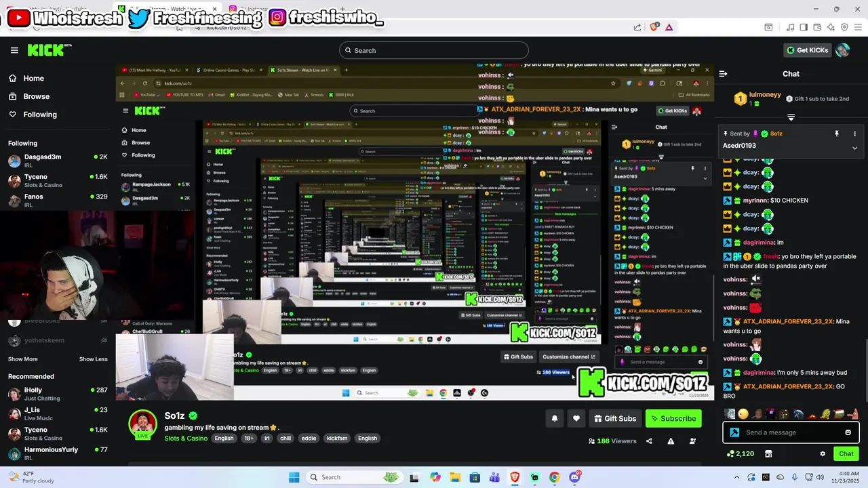Click Show More in the sidebar
Image resolution: width=868 pixels, height=488 pixels.
pyautogui.click(x=23, y=359)
